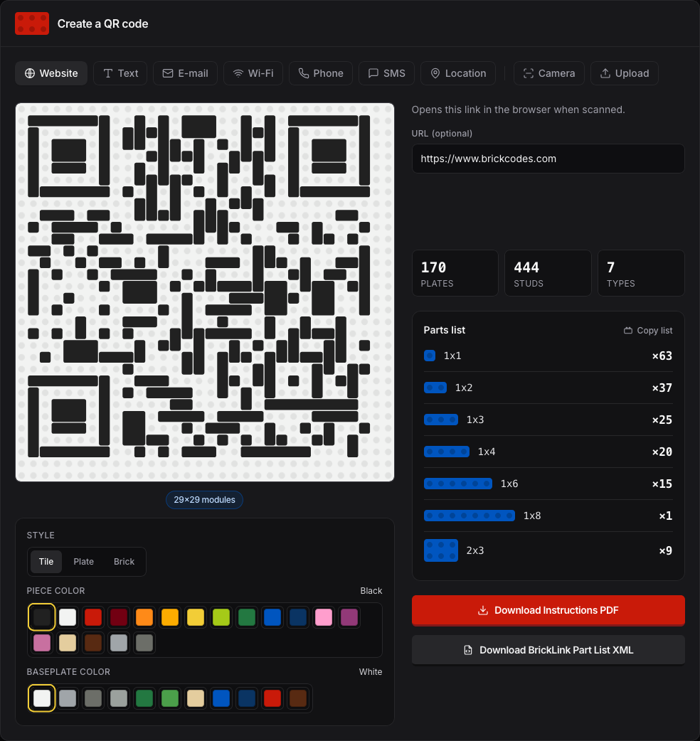
Task: Download Instructions PDF
Action: pyautogui.click(x=548, y=610)
